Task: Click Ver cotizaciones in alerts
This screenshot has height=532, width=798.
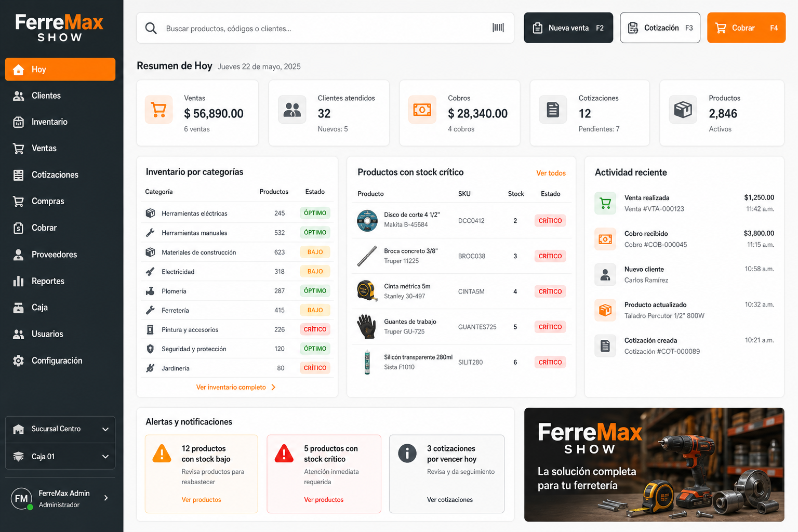Action: (x=450, y=500)
